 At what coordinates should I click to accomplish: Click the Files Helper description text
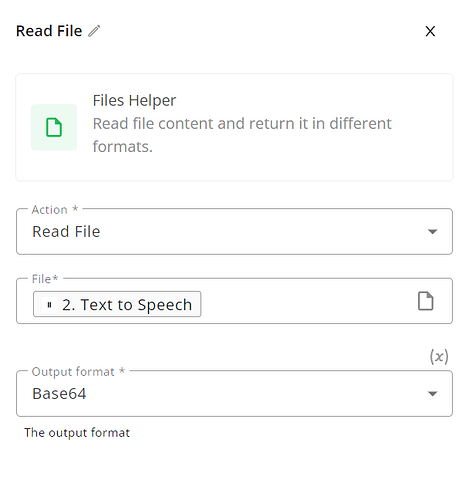coord(242,135)
